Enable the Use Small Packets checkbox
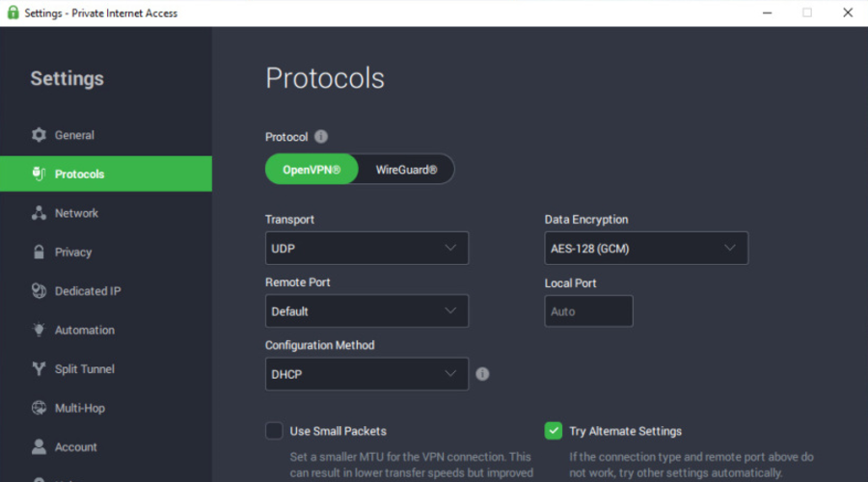868x482 pixels. click(274, 431)
